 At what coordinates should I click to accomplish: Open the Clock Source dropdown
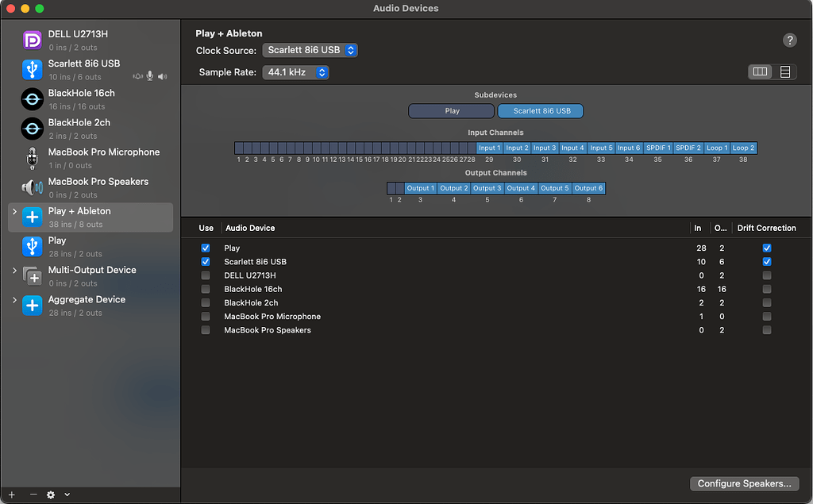(x=310, y=50)
